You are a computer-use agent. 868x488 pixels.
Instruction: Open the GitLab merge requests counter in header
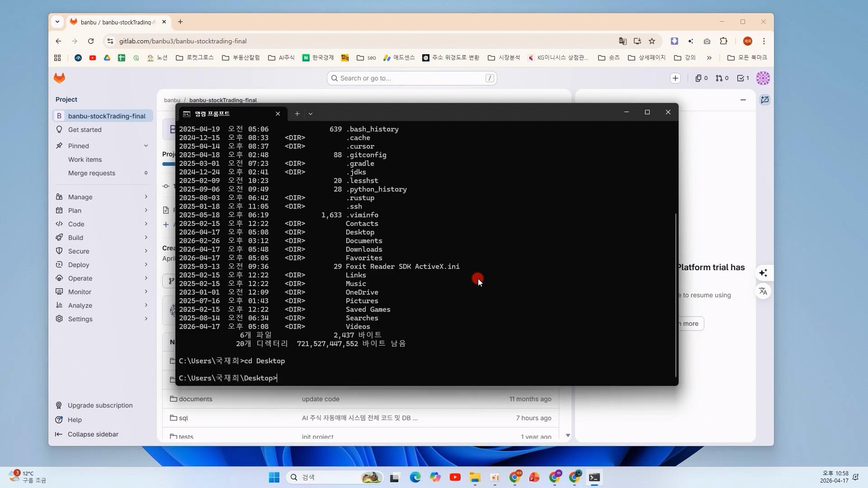click(x=722, y=78)
